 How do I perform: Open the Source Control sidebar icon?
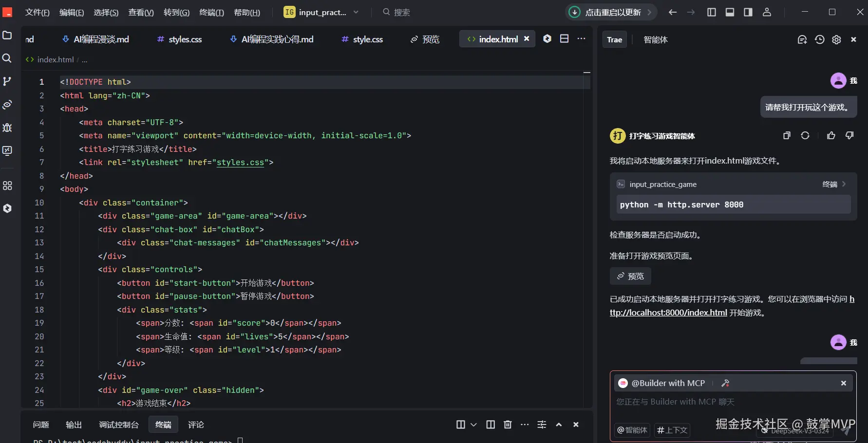click(x=7, y=81)
